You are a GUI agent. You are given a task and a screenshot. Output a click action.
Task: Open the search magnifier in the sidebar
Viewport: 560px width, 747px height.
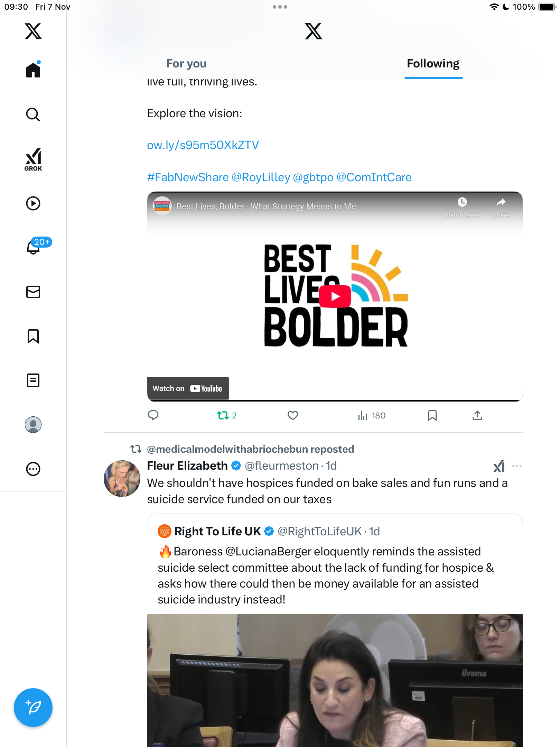33,114
